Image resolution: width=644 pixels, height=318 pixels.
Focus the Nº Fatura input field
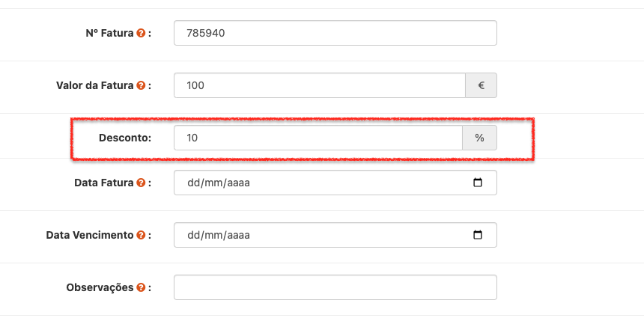pos(335,33)
